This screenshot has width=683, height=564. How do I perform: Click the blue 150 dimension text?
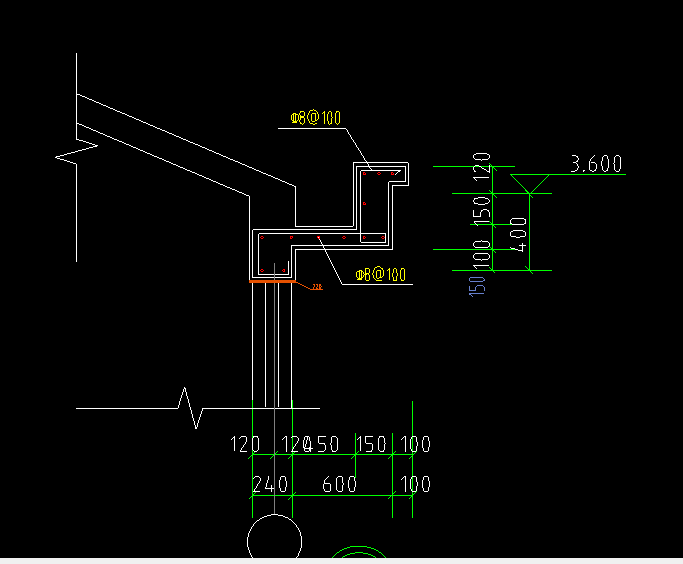click(x=477, y=286)
